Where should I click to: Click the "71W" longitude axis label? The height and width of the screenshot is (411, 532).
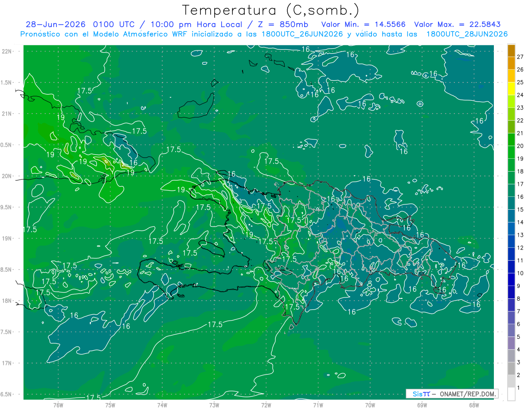point(318,405)
